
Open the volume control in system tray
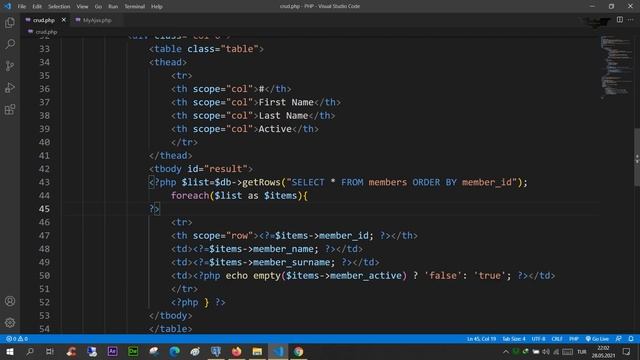click(x=546, y=351)
